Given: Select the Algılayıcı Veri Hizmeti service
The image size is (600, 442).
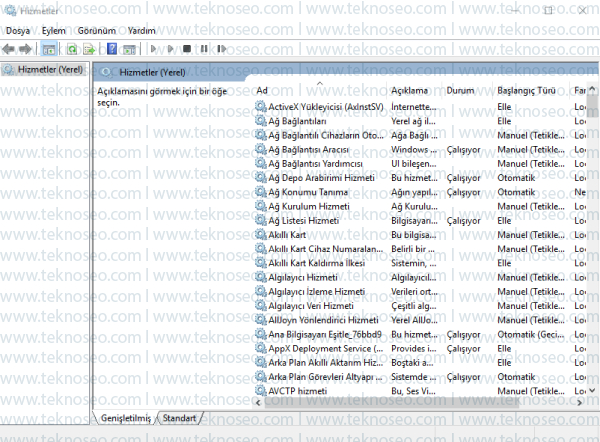Looking at the screenshot, I should [x=311, y=306].
